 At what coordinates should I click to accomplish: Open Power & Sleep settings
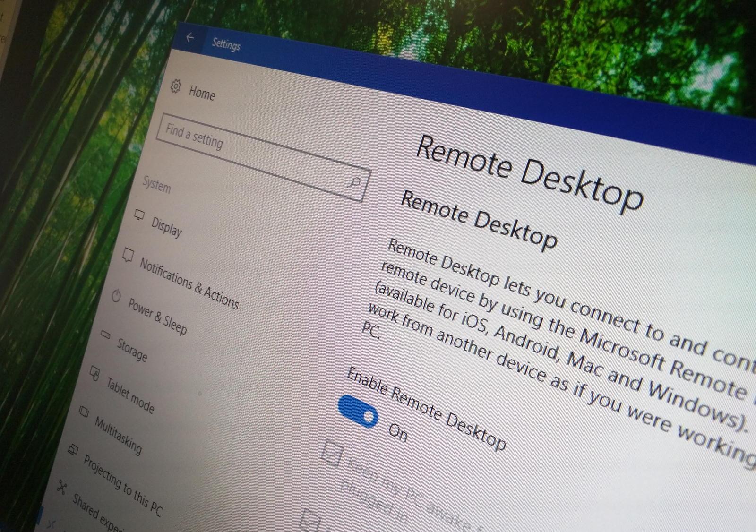pos(157,317)
